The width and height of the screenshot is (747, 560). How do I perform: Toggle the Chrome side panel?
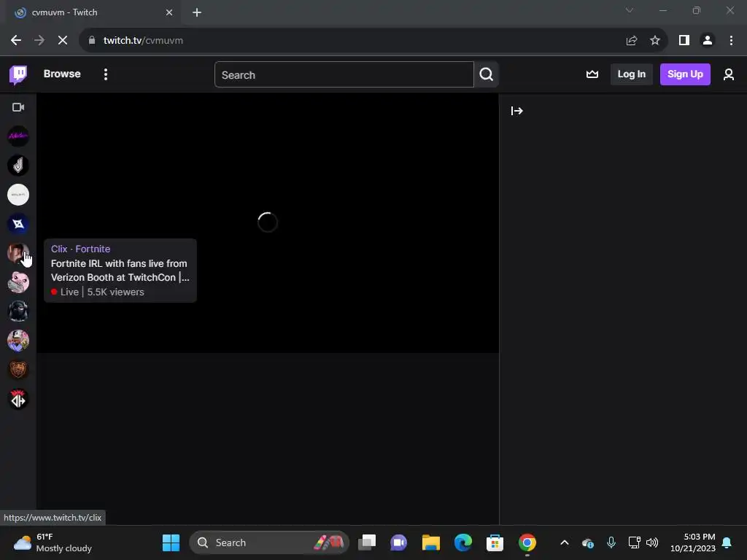click(x=684, y=41)
